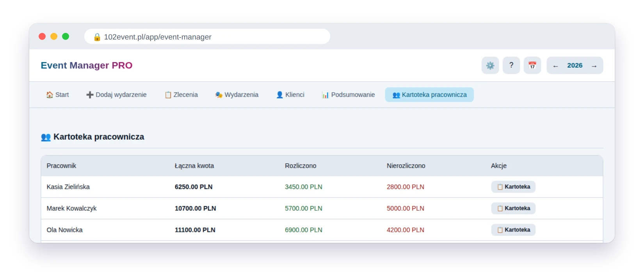Click unsettled amount 5000.00 PLN
644x278 pixels.
coord(406,208)
